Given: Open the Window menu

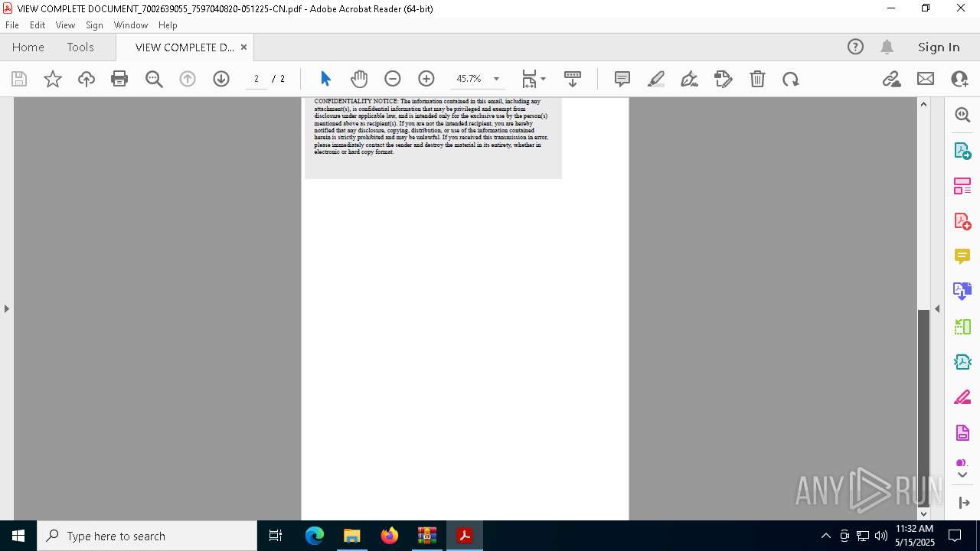Looking at the screenshot, I should pyautogui.click(x=131, y=24).
